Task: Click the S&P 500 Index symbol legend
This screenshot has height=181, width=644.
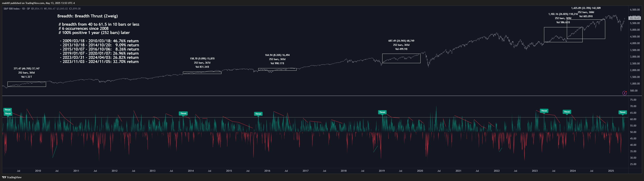Action: coord(17,9)
